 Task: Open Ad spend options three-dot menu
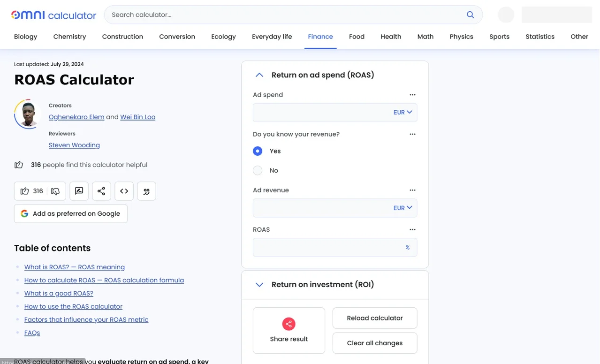(412, 95)
